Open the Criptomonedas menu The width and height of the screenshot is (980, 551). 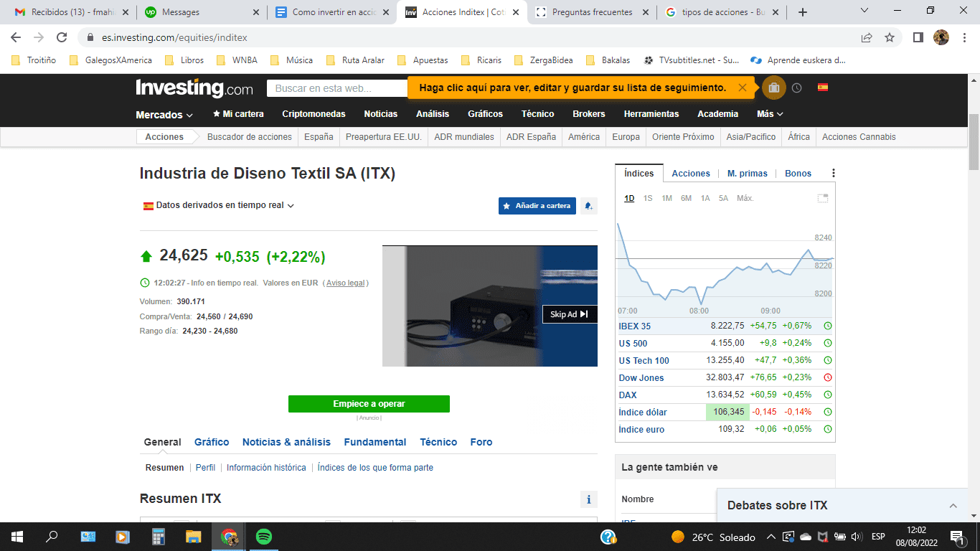(x=314, y=114)
